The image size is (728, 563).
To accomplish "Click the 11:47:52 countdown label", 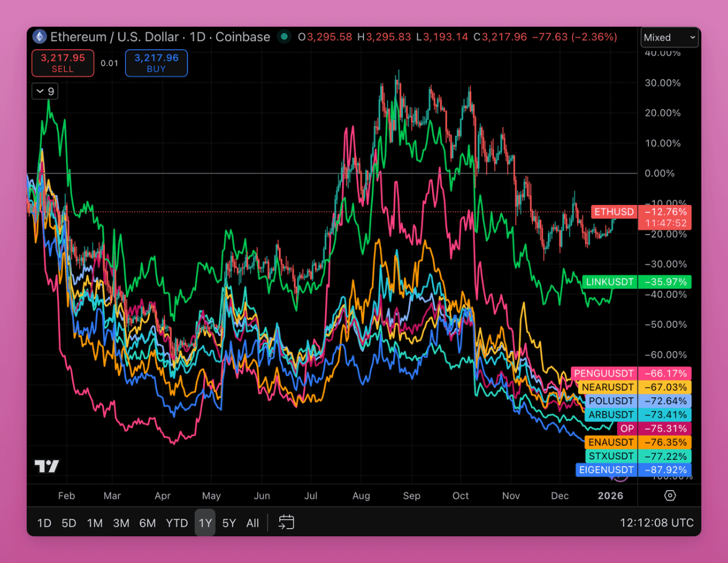I will [665, 223].
